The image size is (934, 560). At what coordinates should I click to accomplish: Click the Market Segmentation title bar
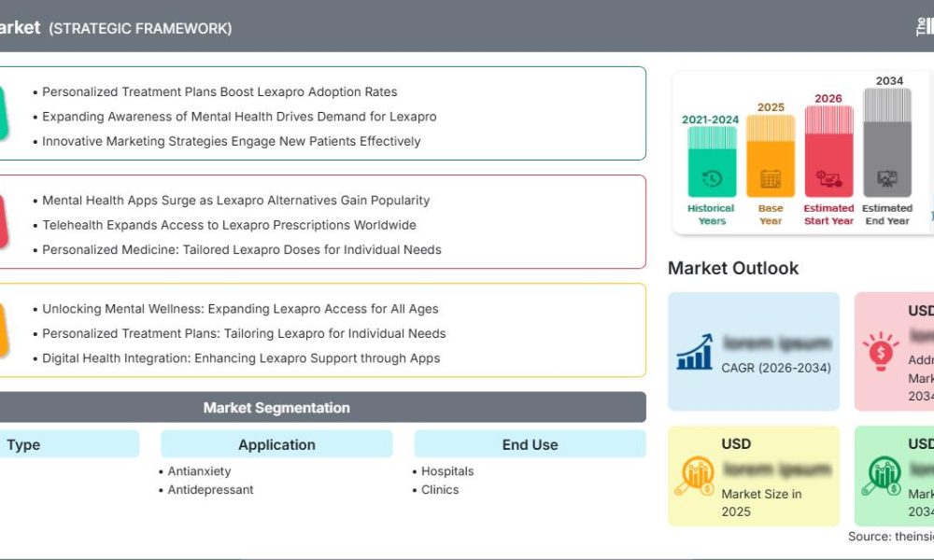276,408
